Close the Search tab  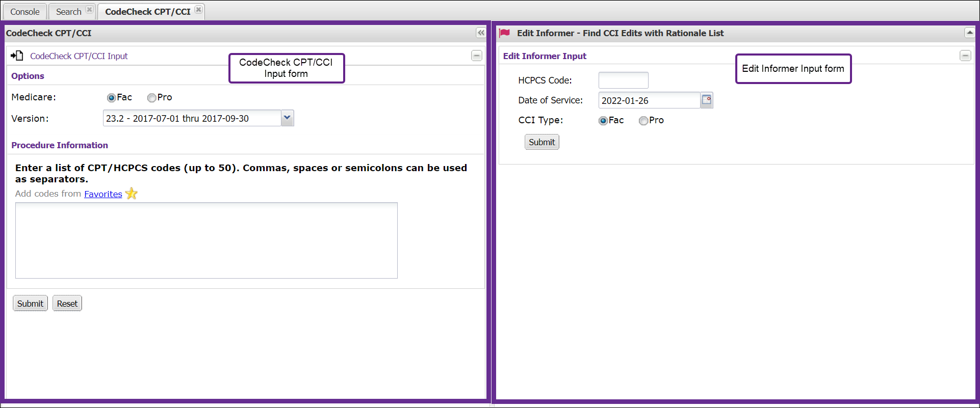(89, 10)
